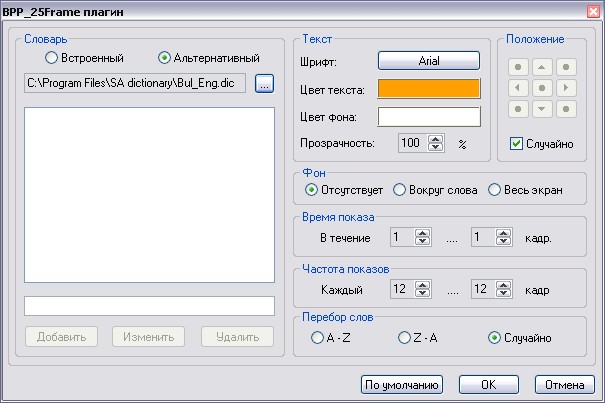Click the dictionary word list box
Image resolution: width=605 pixels, height=403 pixels.
click(x=149, y=195)
